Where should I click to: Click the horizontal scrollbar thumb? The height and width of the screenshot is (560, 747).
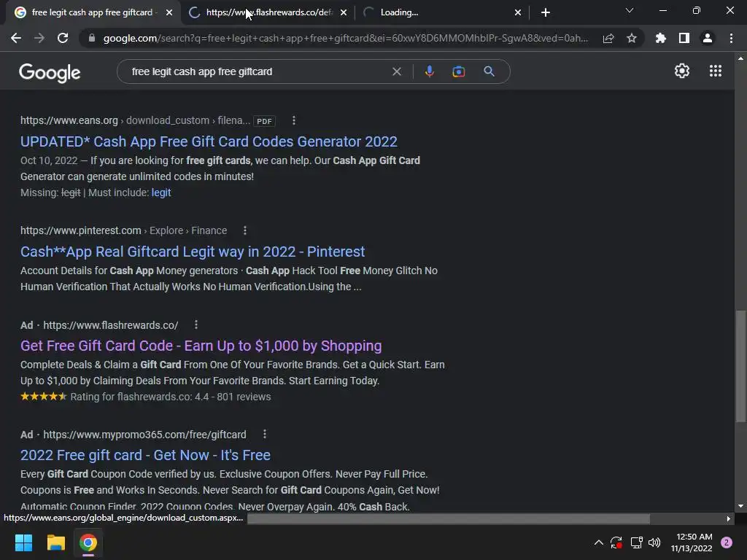click(449, 518)
